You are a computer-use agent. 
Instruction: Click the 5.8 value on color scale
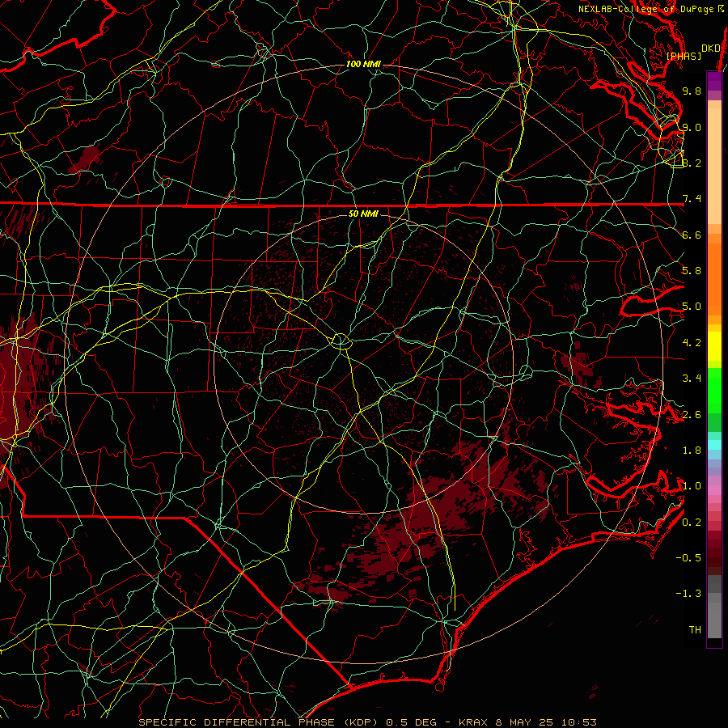(692, 271)
